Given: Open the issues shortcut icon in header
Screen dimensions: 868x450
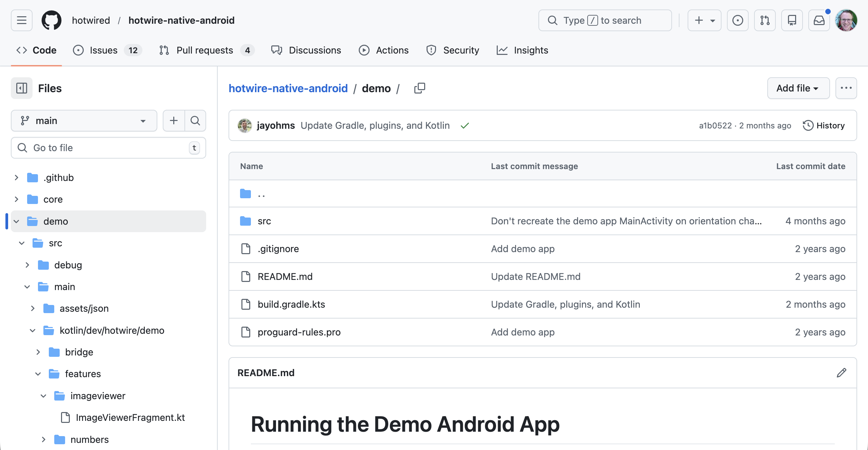Looking at the screenshot, I should click(x=737, y=20).
